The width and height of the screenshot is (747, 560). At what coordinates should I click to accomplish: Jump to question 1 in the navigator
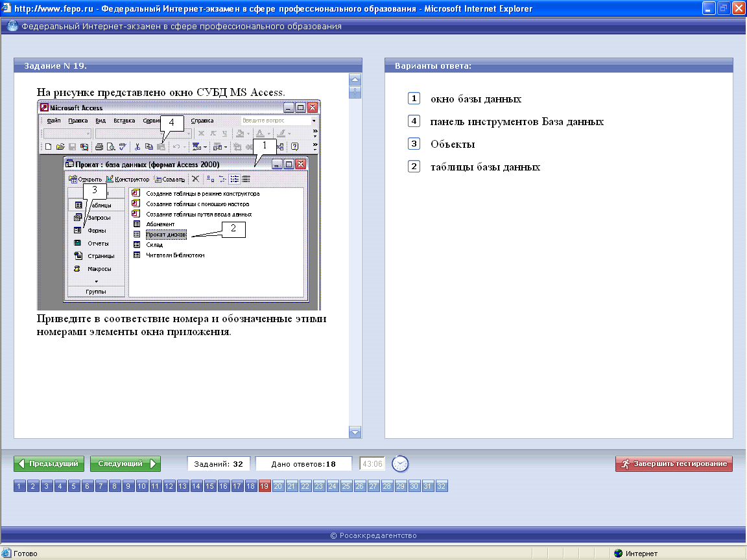tap(19, 486)
